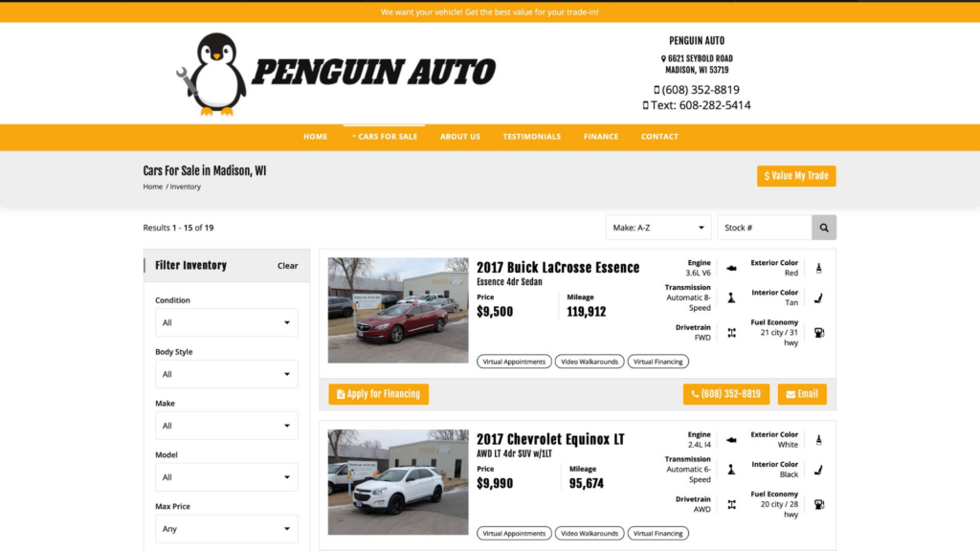Screen dimensions: 980x551
Task: Click fuel pump icon on Chevrolet Equinox
Action: click(819, 505)
